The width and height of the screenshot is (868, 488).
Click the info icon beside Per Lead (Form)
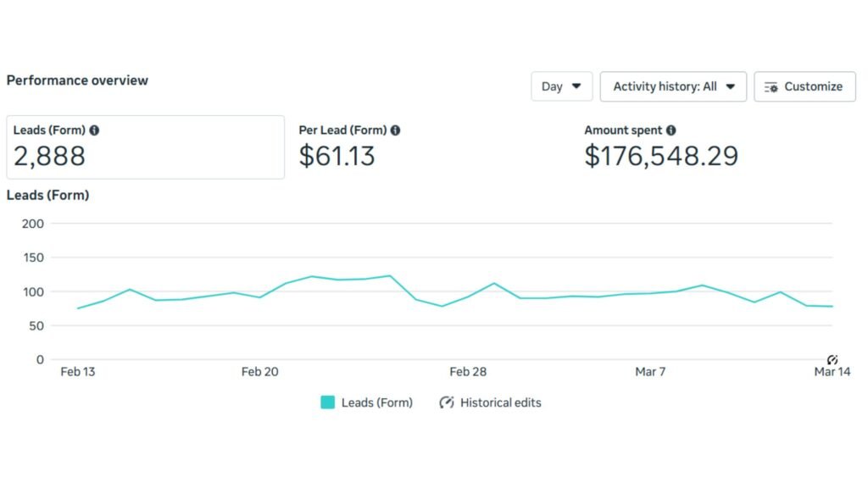pyautogui.click(x=395, y=130)
